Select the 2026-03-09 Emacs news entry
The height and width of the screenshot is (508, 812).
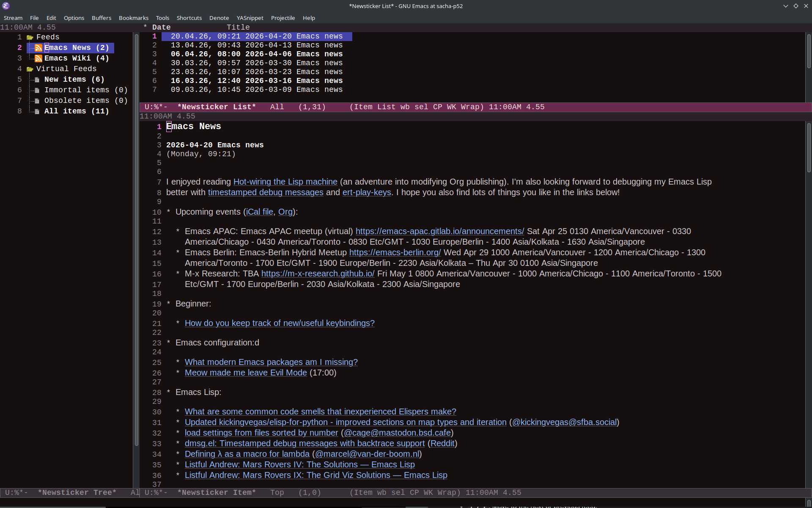point(257,90)
